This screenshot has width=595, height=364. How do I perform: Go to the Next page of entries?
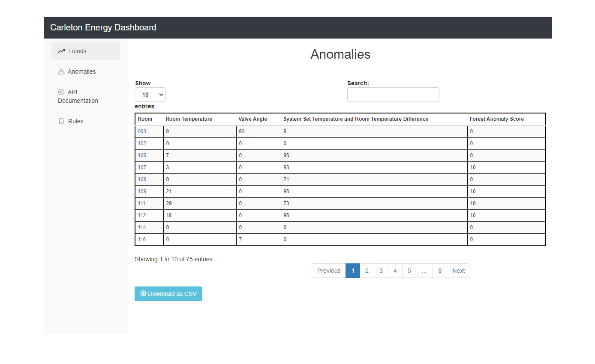458,271
